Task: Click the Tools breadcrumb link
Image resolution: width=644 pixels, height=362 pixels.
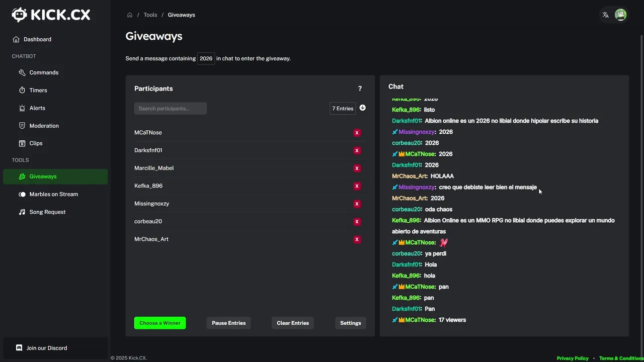Action: pyautogui.click(x=150, y=15)
